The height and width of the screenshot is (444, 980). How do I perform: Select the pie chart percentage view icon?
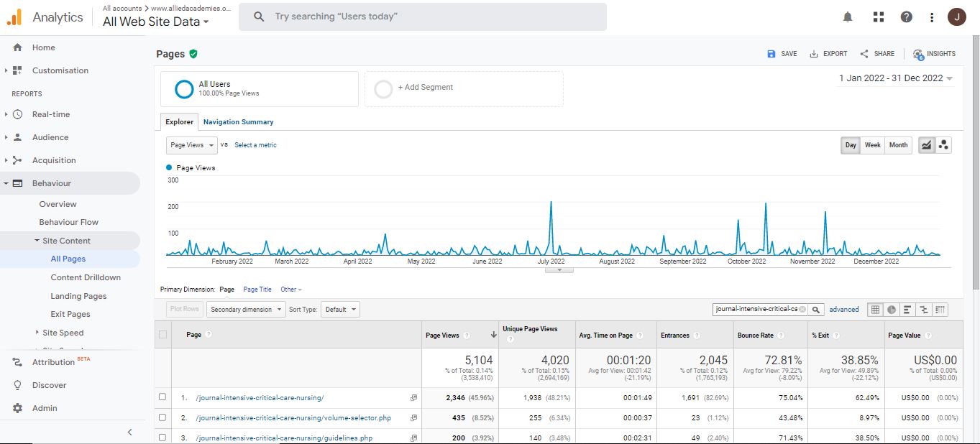pos(892,310)
